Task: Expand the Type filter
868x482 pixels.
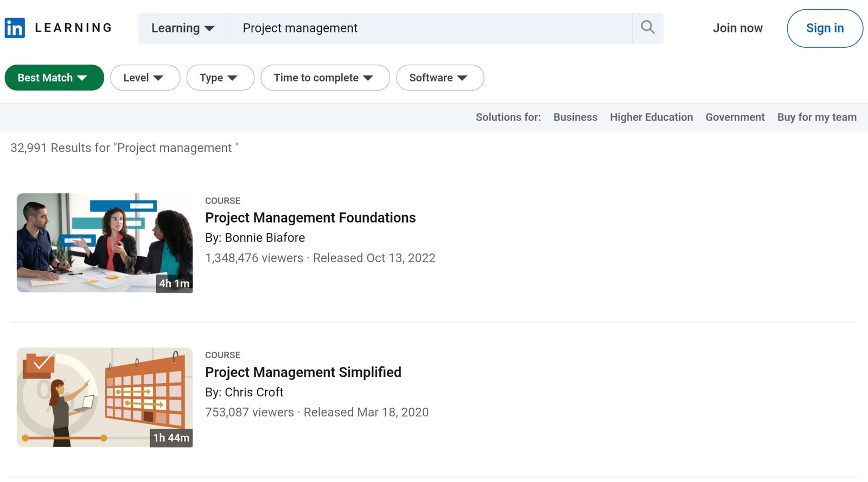Action: [x=220, y=78]
